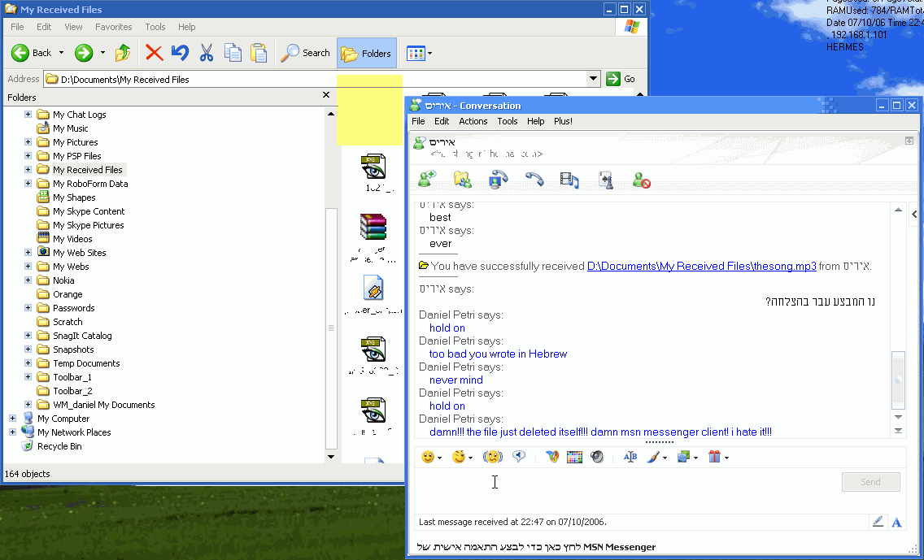
Task: Toggle the Folders pane button
Action: coord(367,53)
